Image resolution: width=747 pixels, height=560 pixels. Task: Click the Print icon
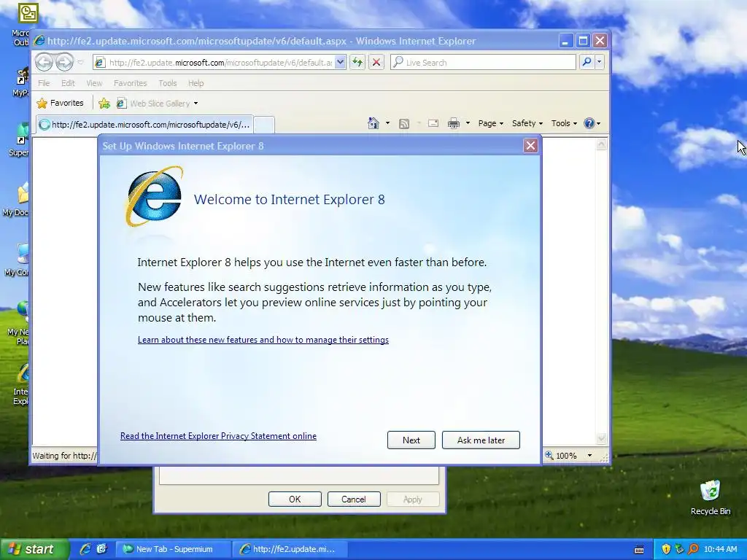[454, 124]
